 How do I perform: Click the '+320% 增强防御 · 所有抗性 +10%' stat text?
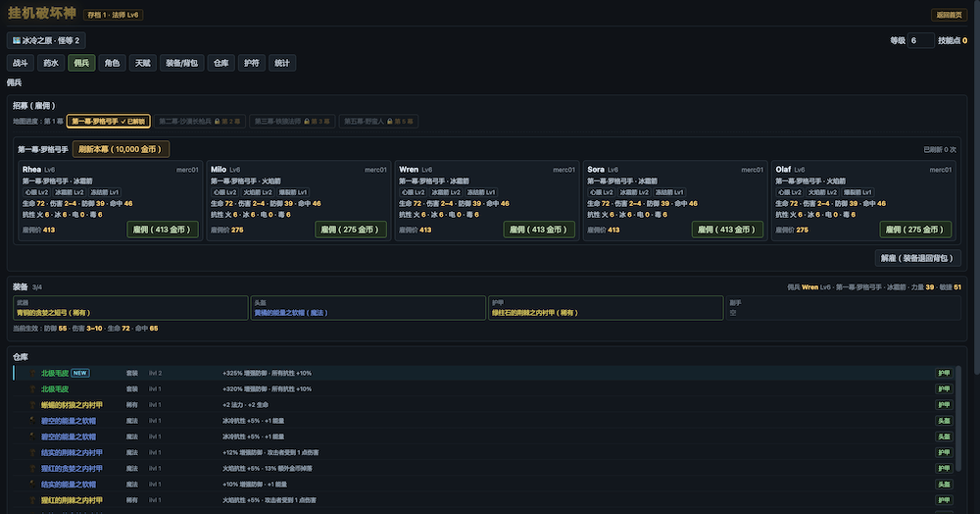click(x=267, y=389)
